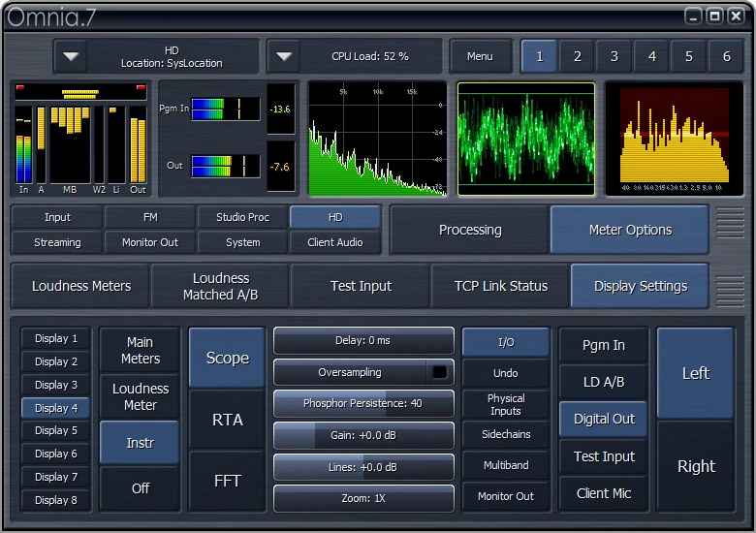
Task: Select preset number 4
Action: [x=652, y=56]
